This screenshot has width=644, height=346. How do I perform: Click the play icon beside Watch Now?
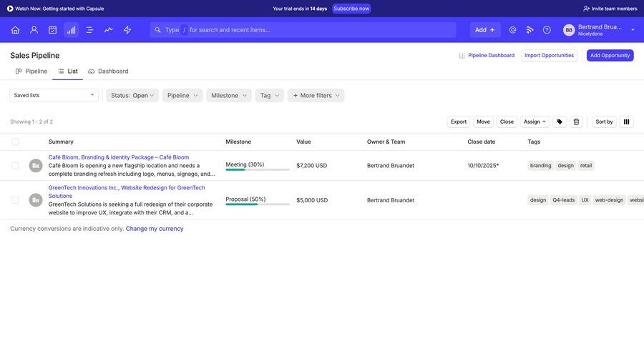click(x=10, y=9)
